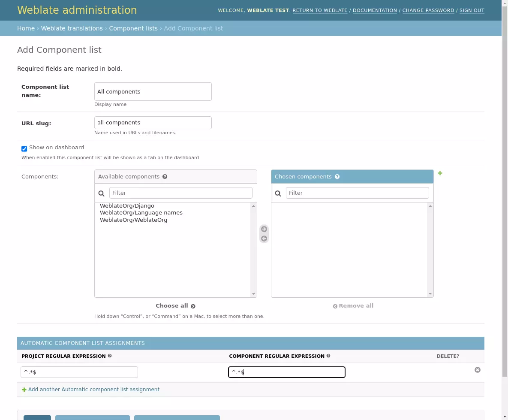
Task: Click Sign out
Action: point(472,10)
